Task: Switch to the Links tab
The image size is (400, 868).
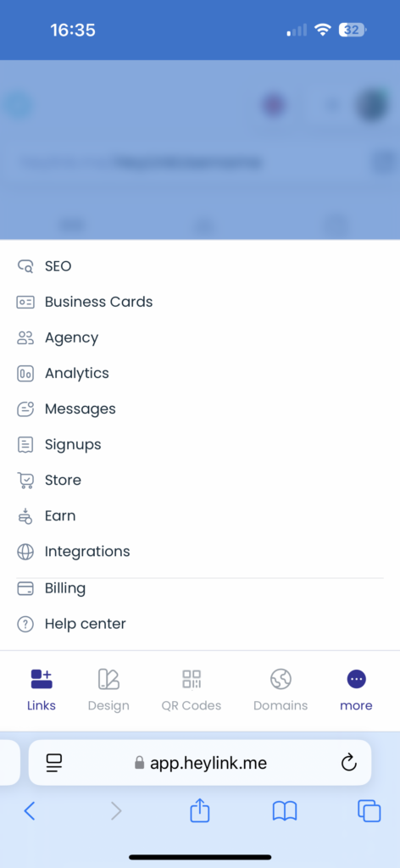Action: click(x=42, y=690)
